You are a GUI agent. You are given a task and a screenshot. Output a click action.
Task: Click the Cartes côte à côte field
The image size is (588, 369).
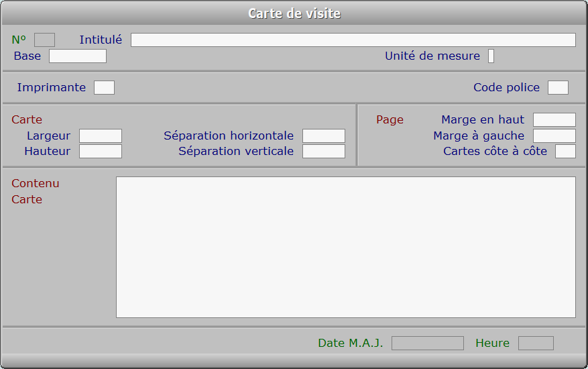point(565,151)
